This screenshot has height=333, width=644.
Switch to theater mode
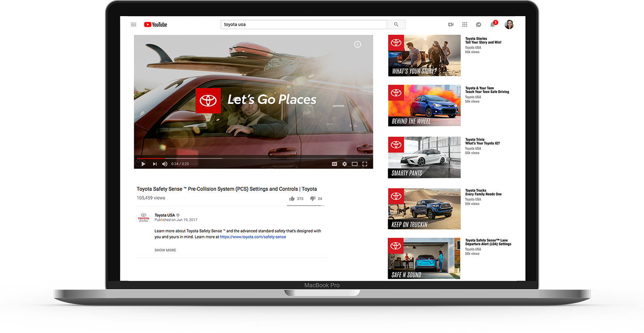point(355,164)
